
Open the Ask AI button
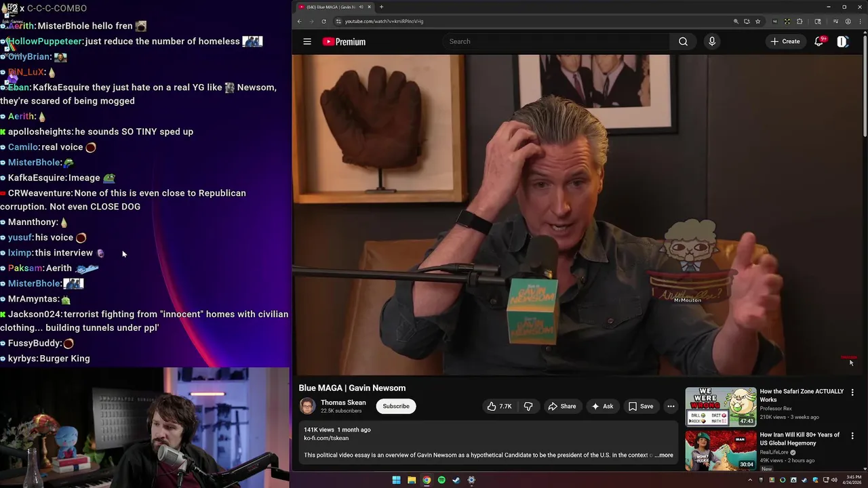tap(602, 406)
